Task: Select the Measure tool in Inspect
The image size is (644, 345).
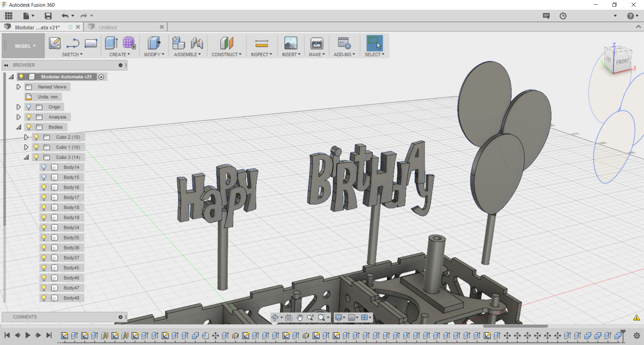Action: (x=261, y=43)
